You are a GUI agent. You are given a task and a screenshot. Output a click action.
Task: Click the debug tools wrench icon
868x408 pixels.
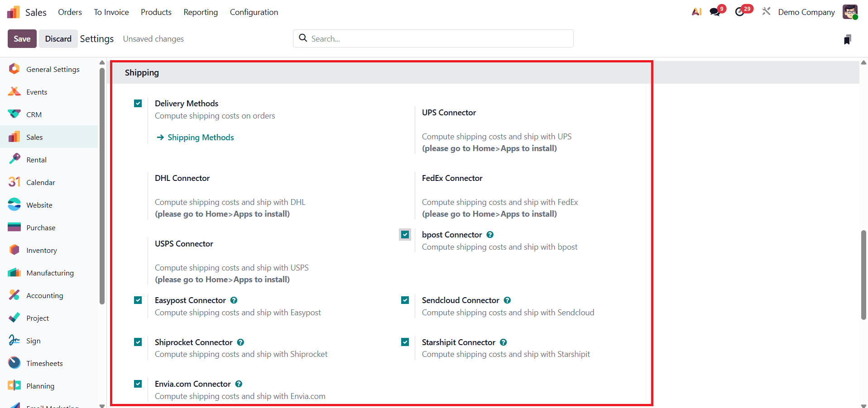[766, 11]
